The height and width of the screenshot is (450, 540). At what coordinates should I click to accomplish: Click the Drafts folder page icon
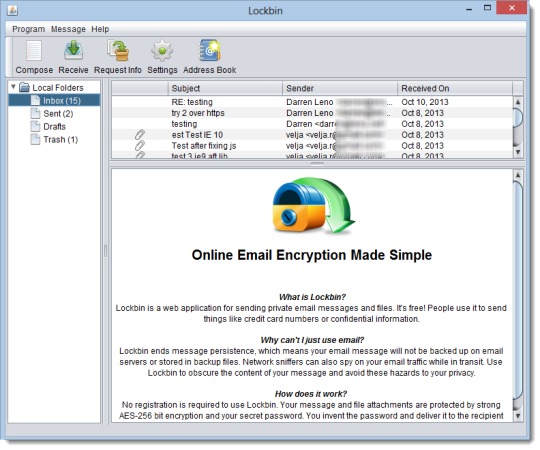coord(35,126)
